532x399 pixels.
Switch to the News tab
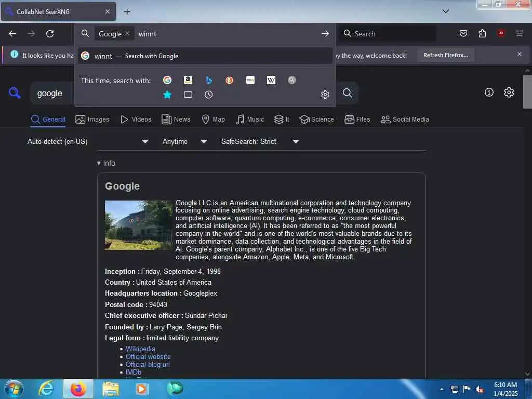click(x=176, y=119)
